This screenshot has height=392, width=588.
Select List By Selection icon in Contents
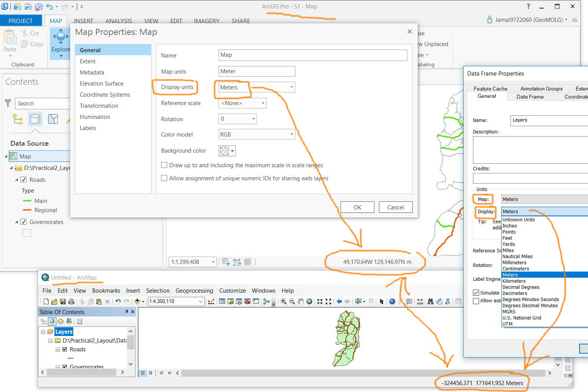point(53,119)
